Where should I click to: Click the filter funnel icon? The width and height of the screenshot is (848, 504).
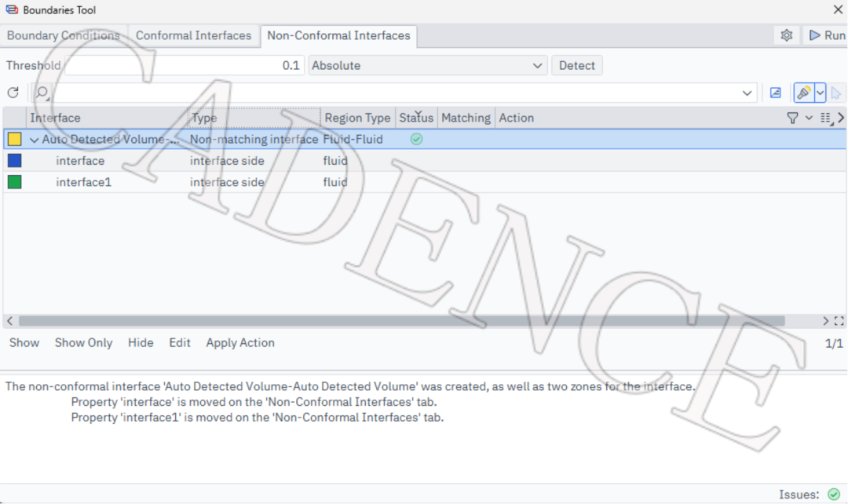[792, 118]
